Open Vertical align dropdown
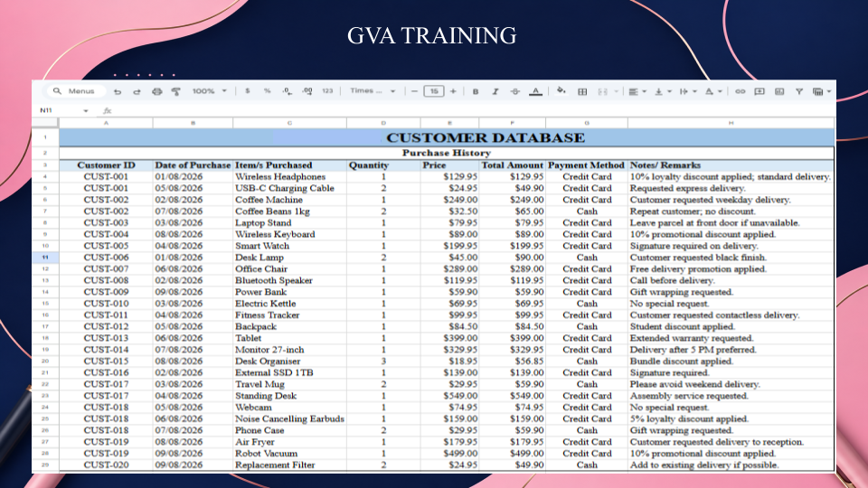Image resolution: width=868 pixels, height=488 pixels. pos(663,91)
